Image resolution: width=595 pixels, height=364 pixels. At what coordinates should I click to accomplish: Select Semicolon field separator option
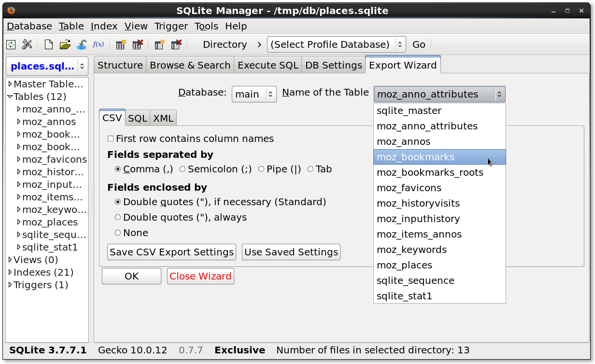tap(183, 169)
